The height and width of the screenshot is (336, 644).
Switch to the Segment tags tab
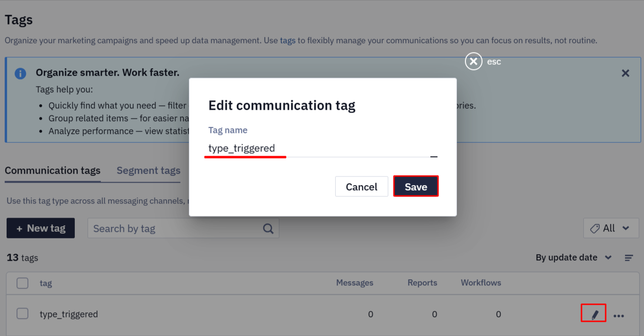click(149, 170)
